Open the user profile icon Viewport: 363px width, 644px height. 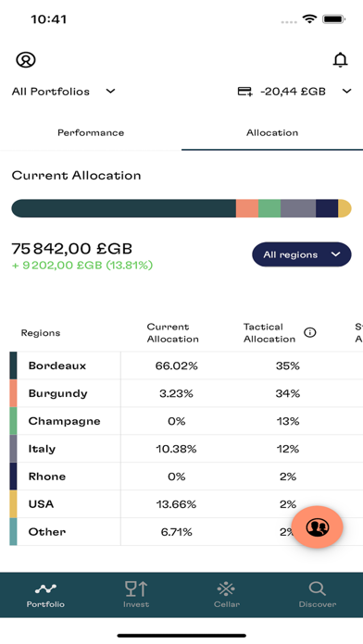[26, 60]
